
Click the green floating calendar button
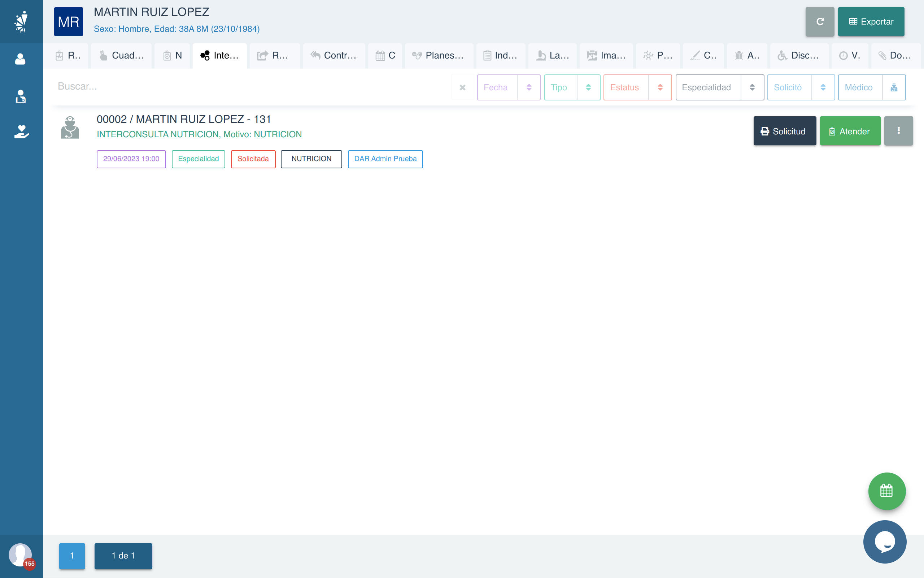pyautogui.click(x=886, y=491)
